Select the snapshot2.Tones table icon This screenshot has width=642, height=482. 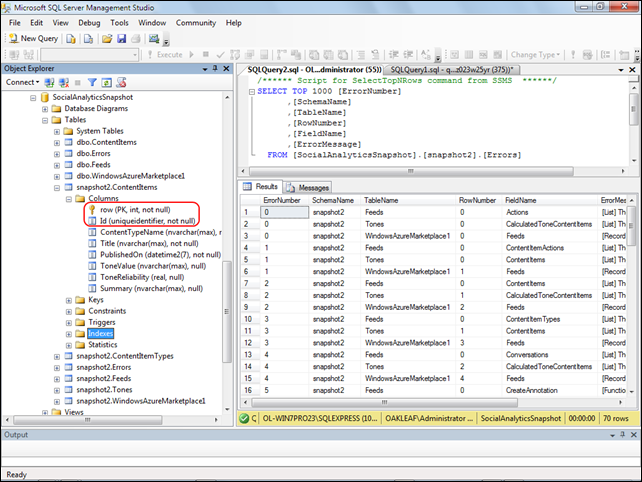point(68,389)
